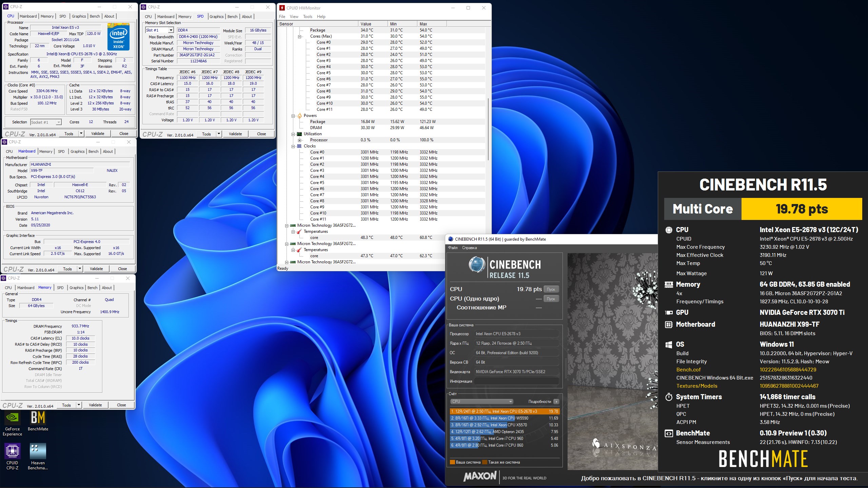
Task: Click the Tools button in CPU-Z Memory window
Action: pos(66,405)
